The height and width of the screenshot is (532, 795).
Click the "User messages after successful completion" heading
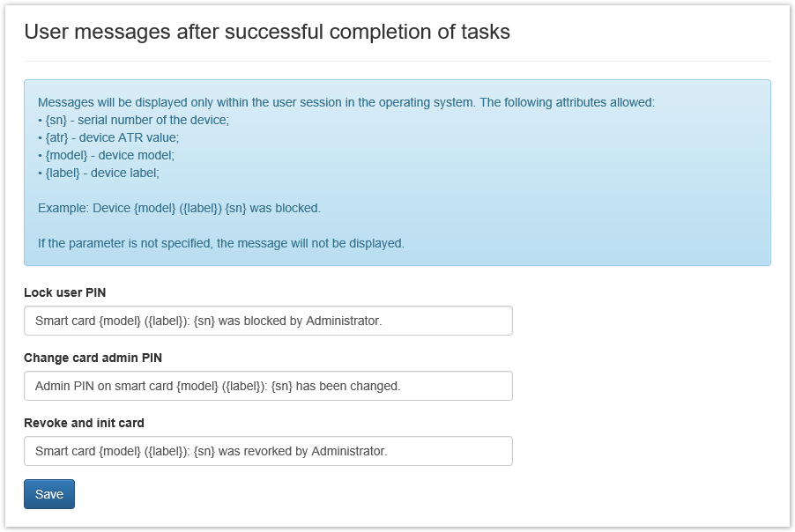(x=267, y=33)
